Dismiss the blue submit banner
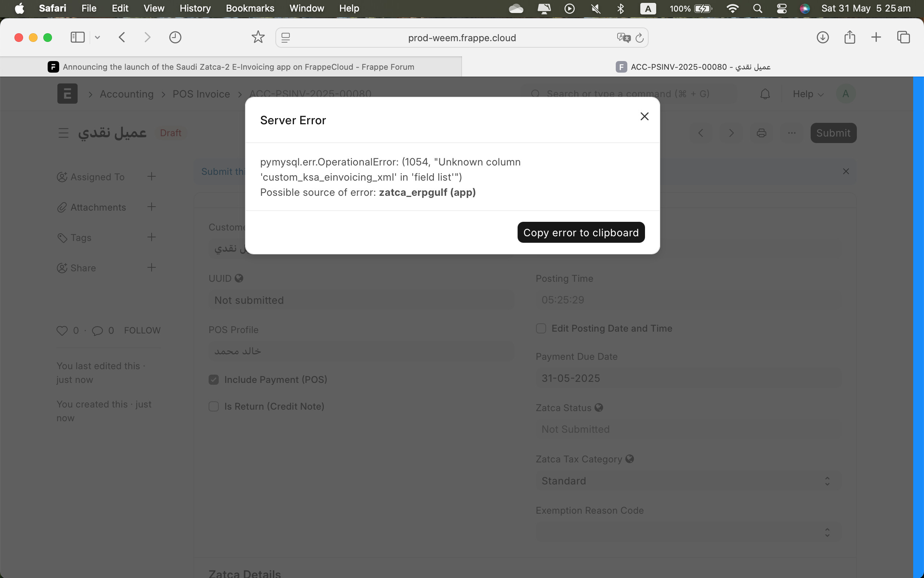Viewport: 924px width, 578px height. pos(846,171)
